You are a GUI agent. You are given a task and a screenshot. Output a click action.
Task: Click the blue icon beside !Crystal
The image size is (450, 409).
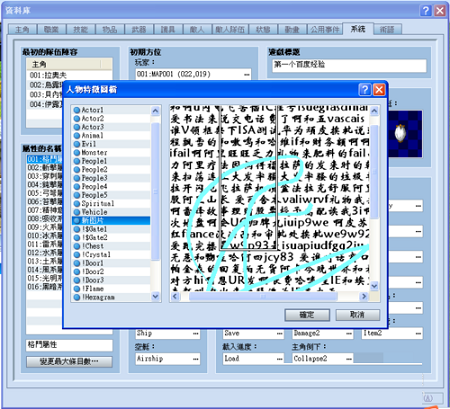tap(77, 254)
